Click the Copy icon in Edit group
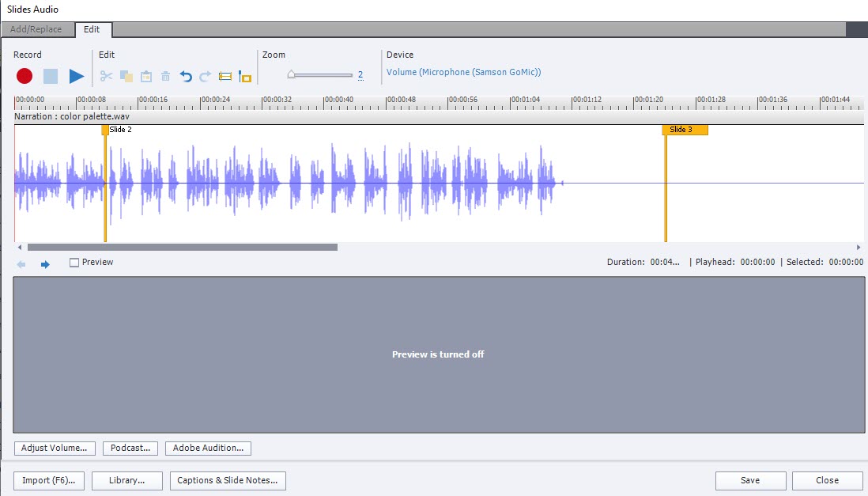 pos(126,77)
